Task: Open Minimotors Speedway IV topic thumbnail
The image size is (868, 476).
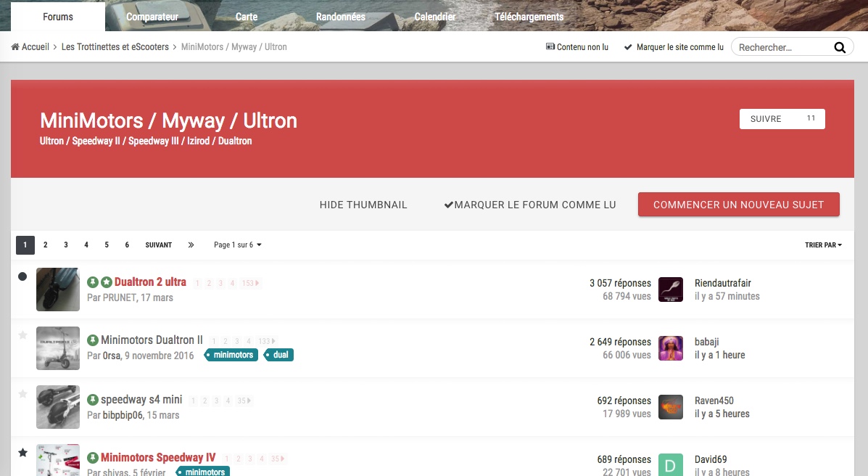Action: (58, 460)
